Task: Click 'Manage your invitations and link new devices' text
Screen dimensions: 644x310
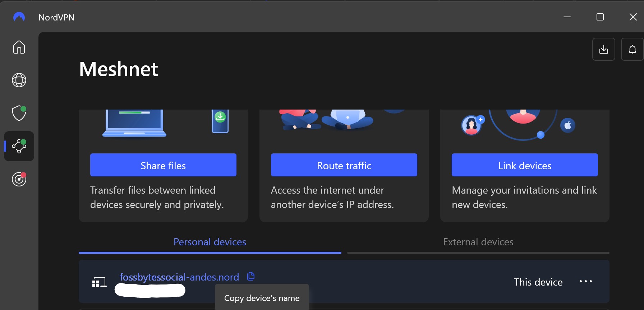Action: tap(524, 197)
